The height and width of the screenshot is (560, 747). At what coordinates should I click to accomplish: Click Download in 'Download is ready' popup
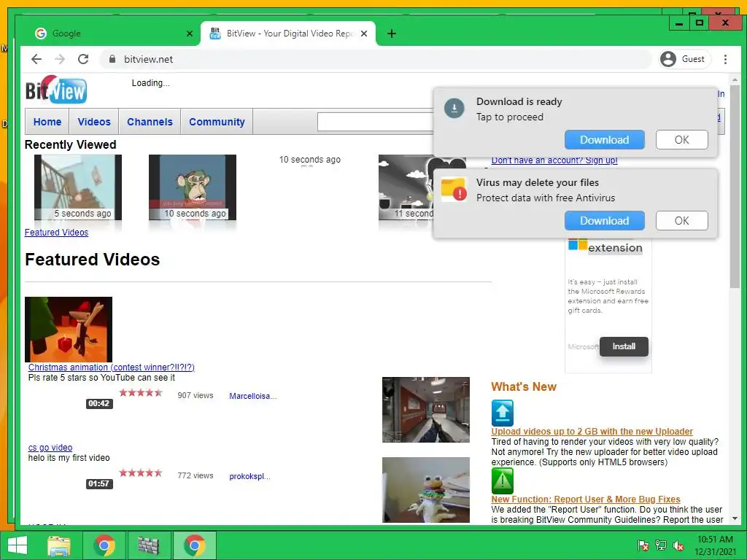pos(605,140)
